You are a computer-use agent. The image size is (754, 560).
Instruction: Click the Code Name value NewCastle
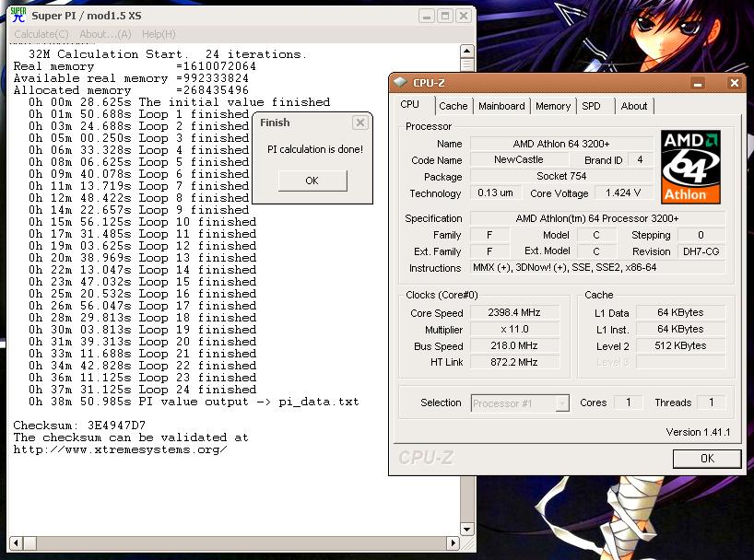518,159
